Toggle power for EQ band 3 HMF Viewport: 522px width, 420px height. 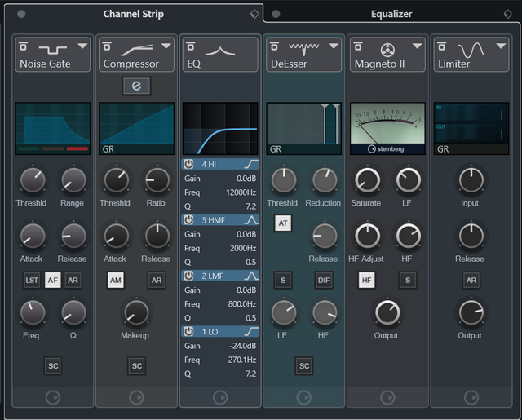coord(188,220)
